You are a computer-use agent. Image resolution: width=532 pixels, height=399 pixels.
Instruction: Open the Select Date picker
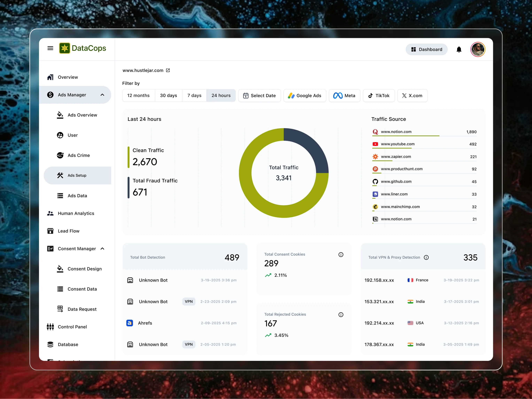[x=259, y=96]
